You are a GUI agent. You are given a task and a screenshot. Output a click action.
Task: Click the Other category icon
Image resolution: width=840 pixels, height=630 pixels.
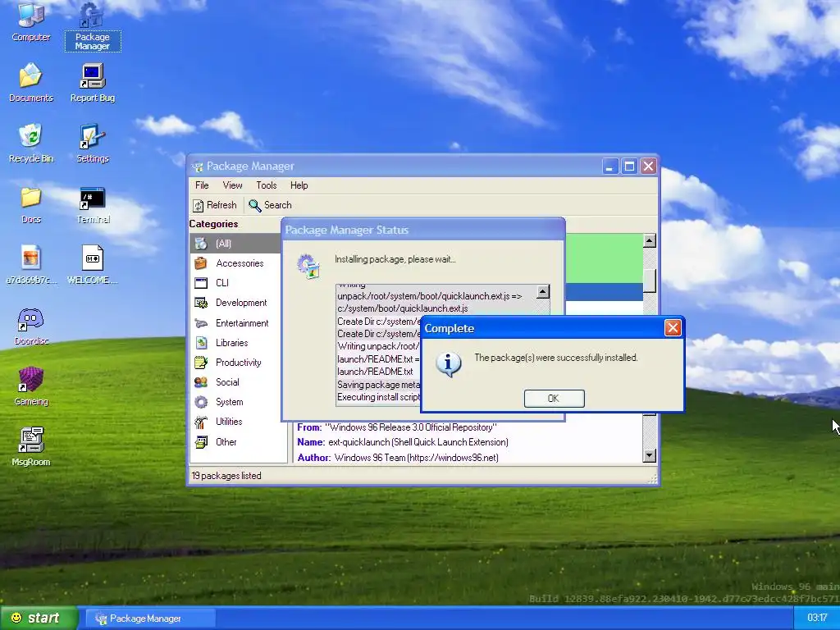[x=201, y=442]
